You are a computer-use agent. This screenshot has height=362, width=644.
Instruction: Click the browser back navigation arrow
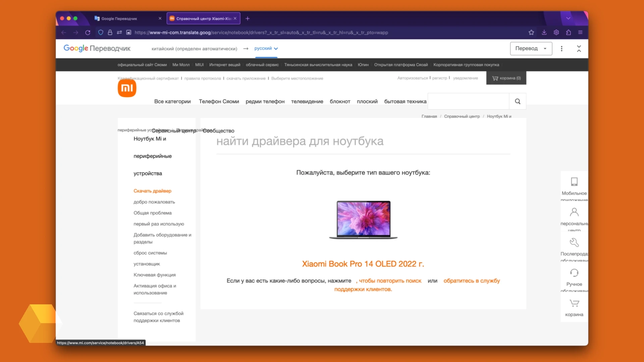click(64, 32)
